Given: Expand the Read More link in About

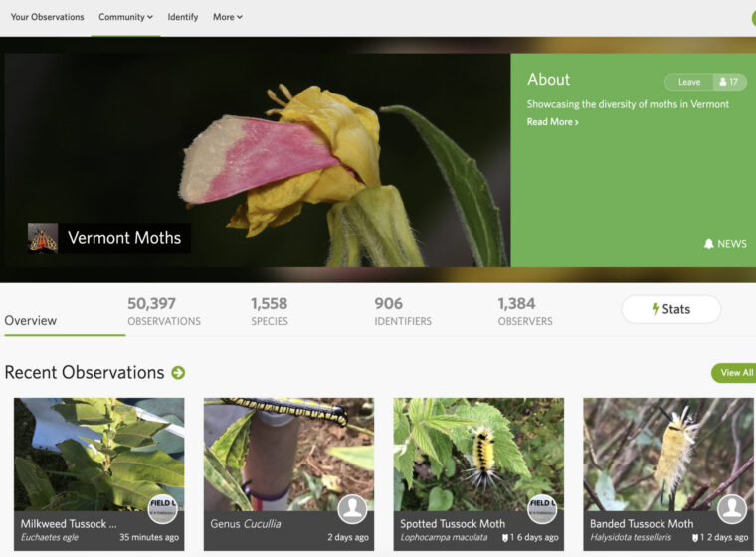Looking at the screenshot, I should click(x=552, y=122).
